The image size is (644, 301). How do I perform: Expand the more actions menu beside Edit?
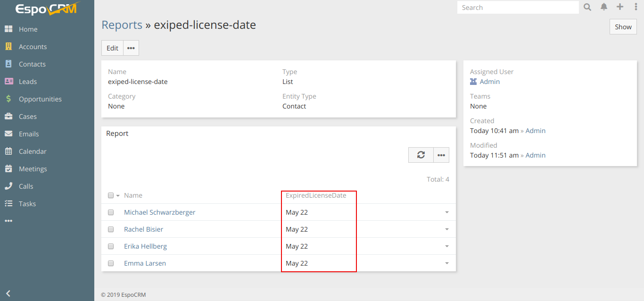tap(131, 48)
